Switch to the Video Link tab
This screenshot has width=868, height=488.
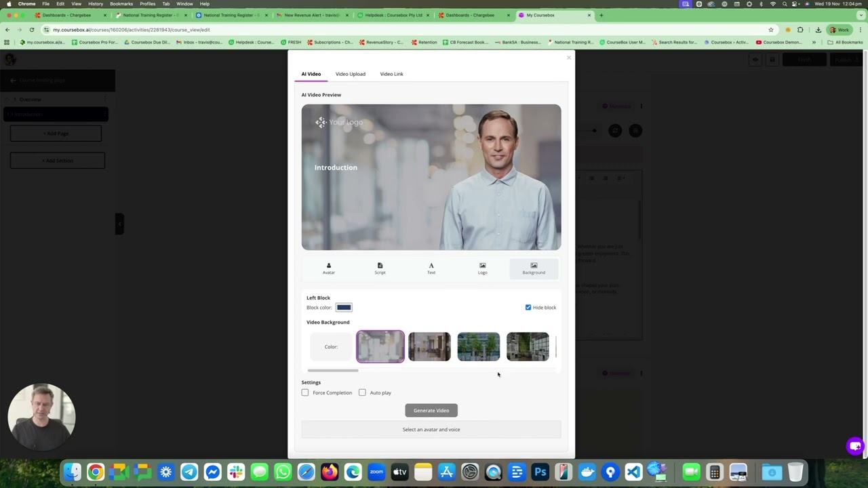pyautogui.click(x=391, y=74)
